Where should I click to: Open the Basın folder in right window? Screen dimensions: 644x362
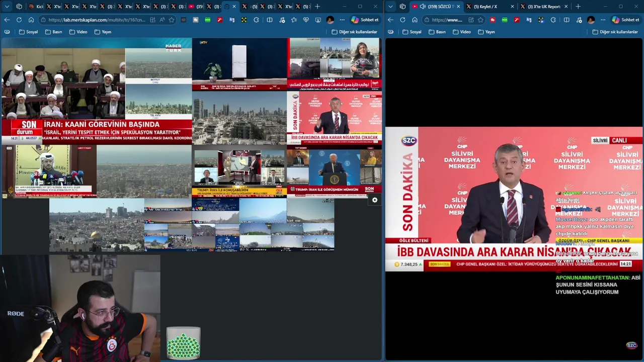pos(437,32)
